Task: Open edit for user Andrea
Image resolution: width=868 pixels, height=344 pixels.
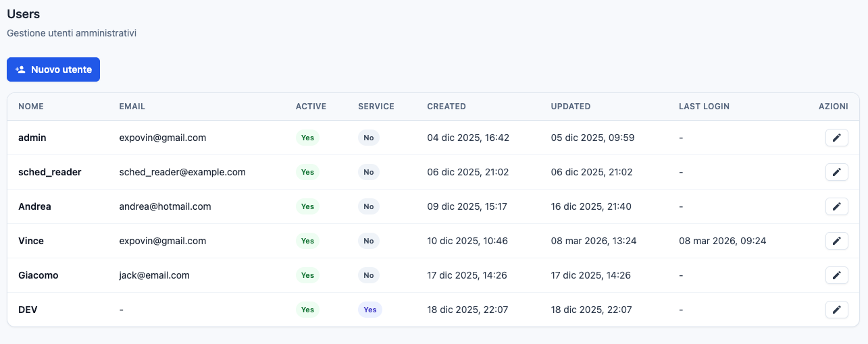Action: (x=836, y=206)
